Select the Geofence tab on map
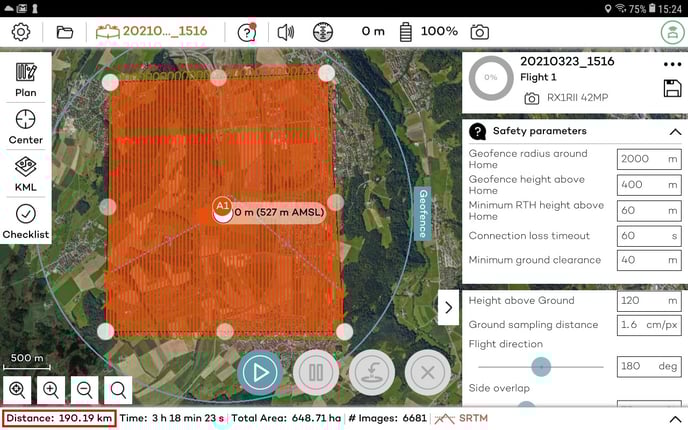The image size is (688, 430). click(x=423, y=212)
